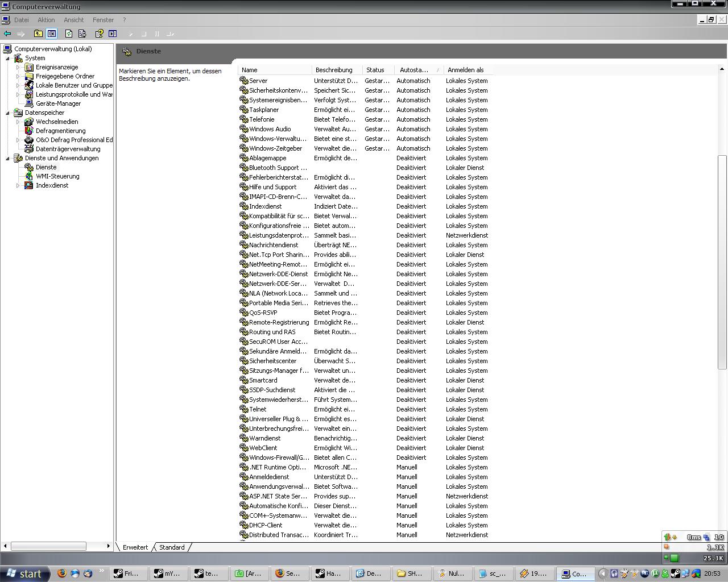Screen dimensions: 728x582
Task: Sort by the Beschreibung column header
Action: 337,70
